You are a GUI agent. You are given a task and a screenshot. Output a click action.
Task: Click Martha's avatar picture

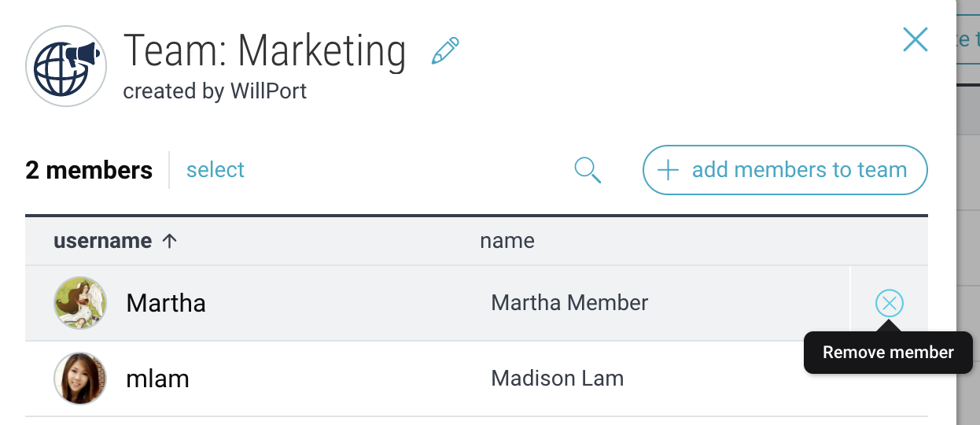[80, 303]
